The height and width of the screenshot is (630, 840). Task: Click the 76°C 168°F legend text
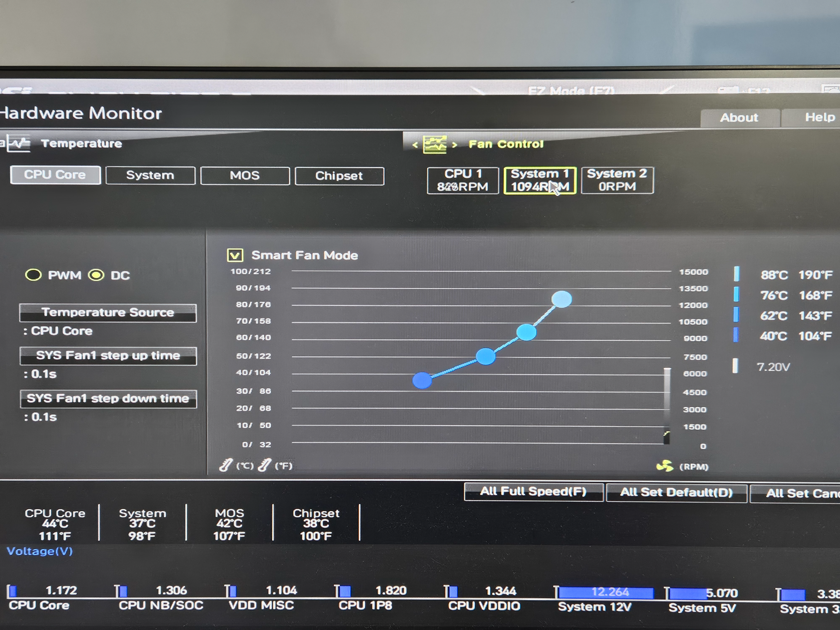point(796,295)
